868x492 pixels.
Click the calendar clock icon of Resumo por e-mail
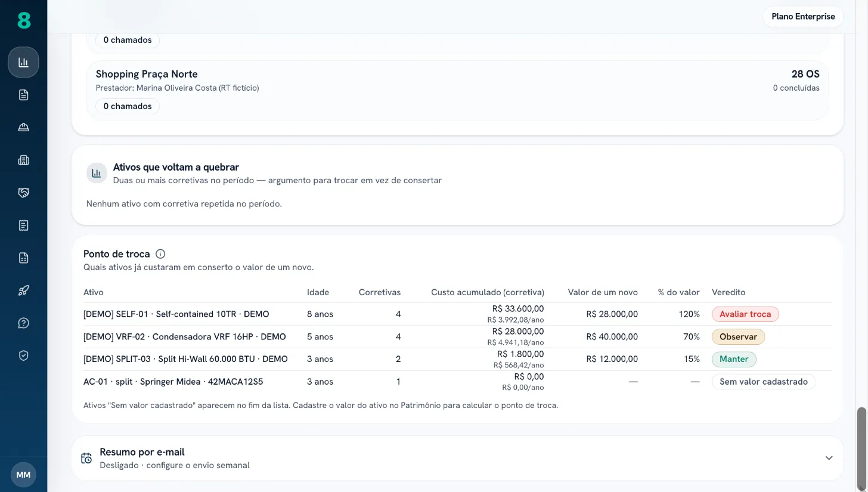86,458
